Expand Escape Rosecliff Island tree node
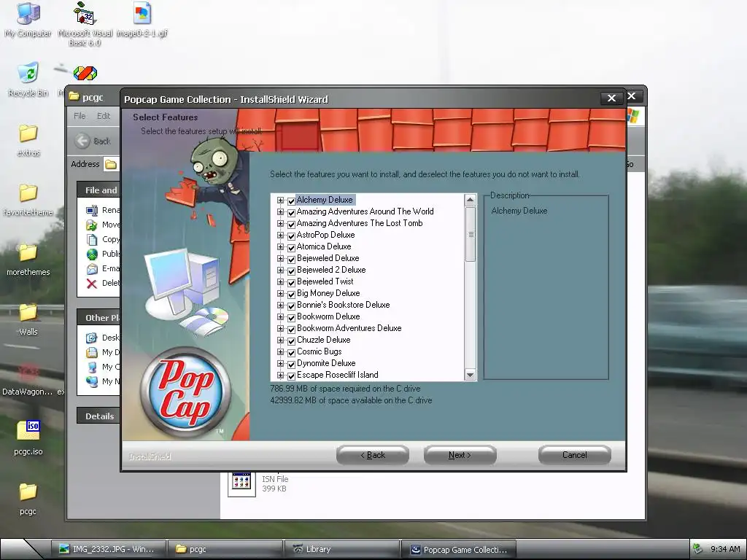 coord(280,376)
